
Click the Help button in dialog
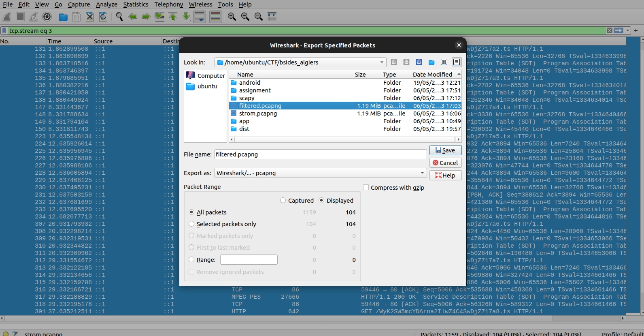[x=445, y=175]
